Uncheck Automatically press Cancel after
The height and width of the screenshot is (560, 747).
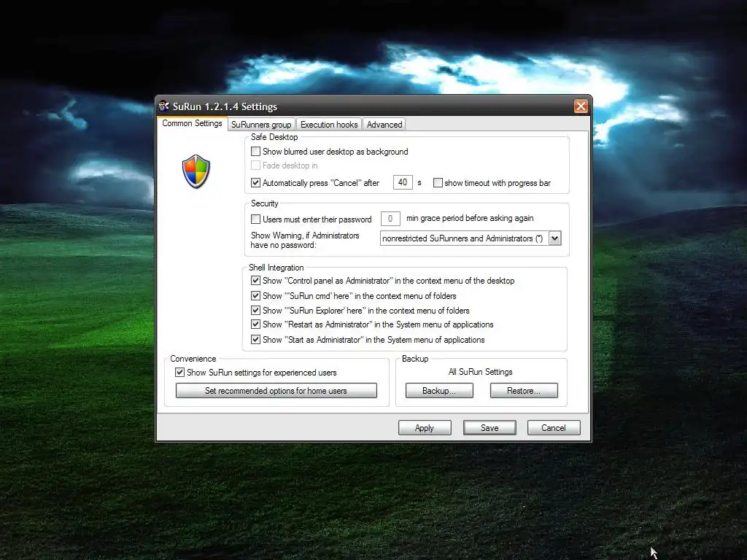(x=256, y=183)
